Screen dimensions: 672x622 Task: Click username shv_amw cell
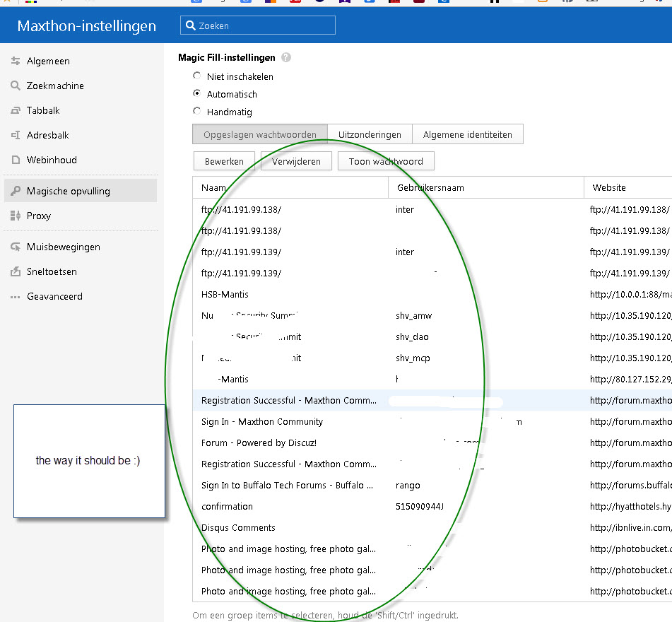click(413, 316)
